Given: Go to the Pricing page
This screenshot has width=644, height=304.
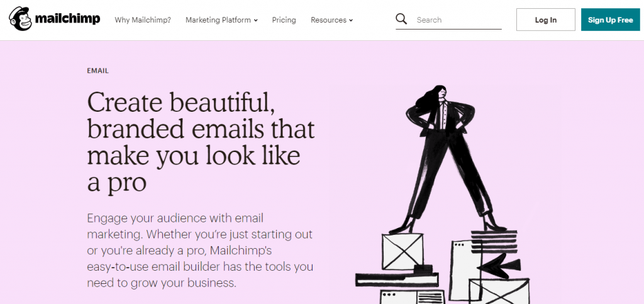Looking at the screenshot, I should [x=284, y=19].
